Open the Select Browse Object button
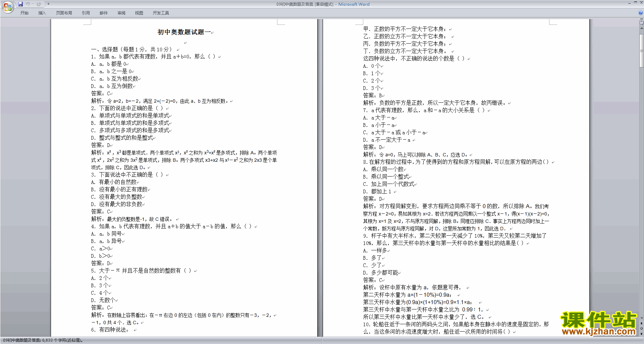Viewport: 644px width, 344px height. [642, 328]
